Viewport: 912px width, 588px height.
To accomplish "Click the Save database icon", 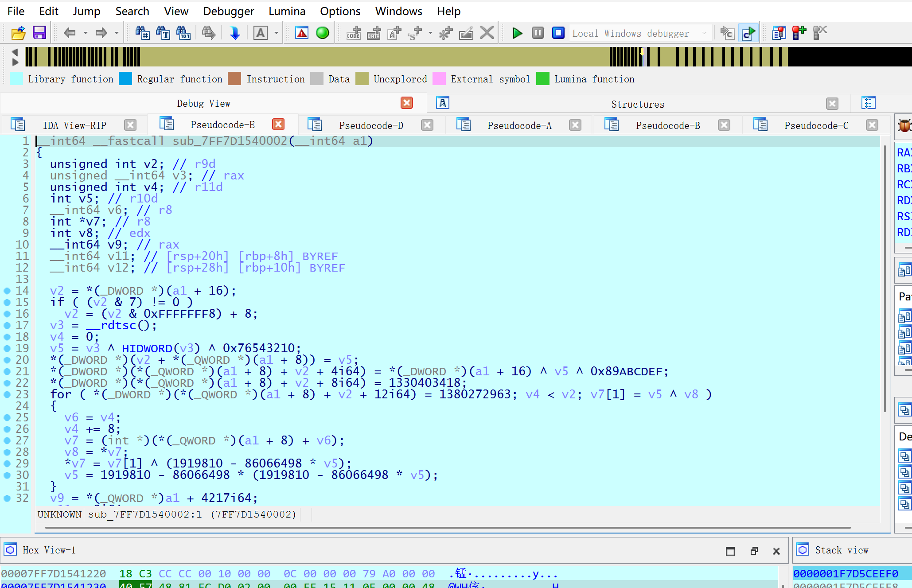I will pos(39,33).
